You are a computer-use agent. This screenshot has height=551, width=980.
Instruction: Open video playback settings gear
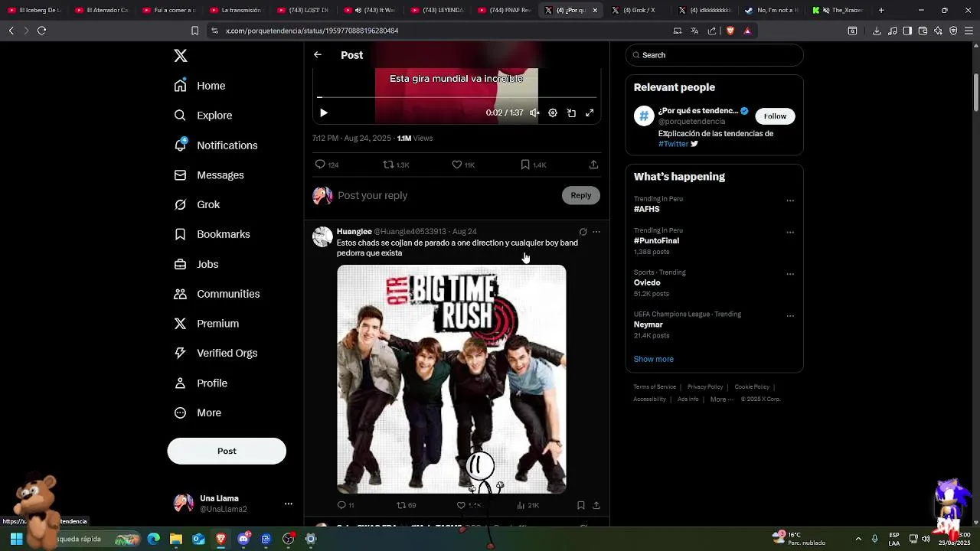tap(553, 112)
